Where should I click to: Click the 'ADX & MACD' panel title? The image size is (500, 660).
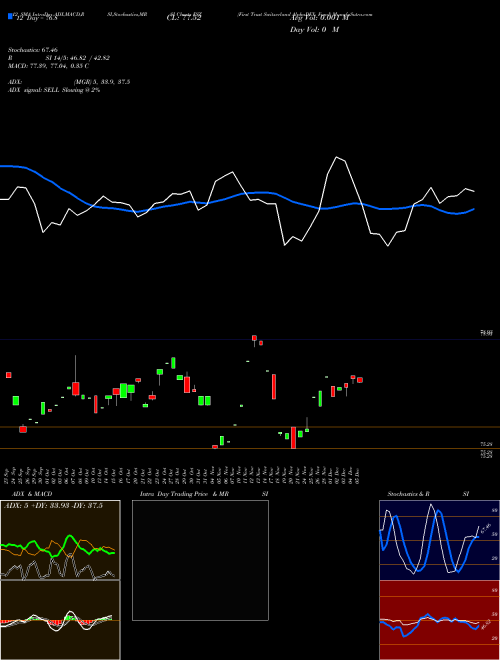click(32, 494)
